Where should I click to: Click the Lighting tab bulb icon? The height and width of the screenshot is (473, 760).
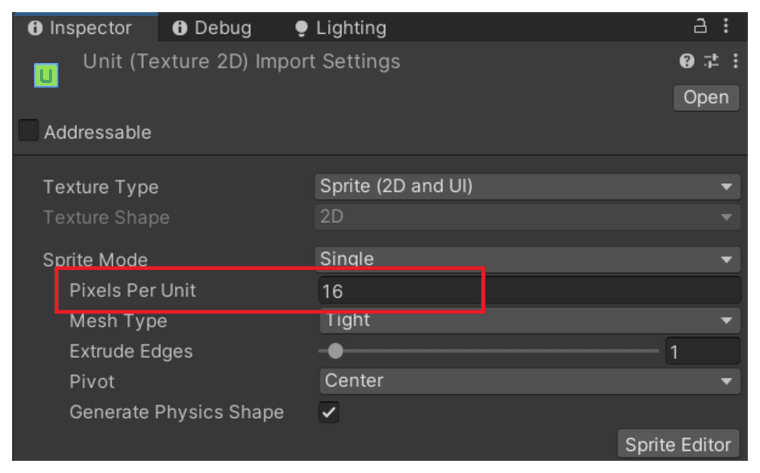click(x=301, y=28)
